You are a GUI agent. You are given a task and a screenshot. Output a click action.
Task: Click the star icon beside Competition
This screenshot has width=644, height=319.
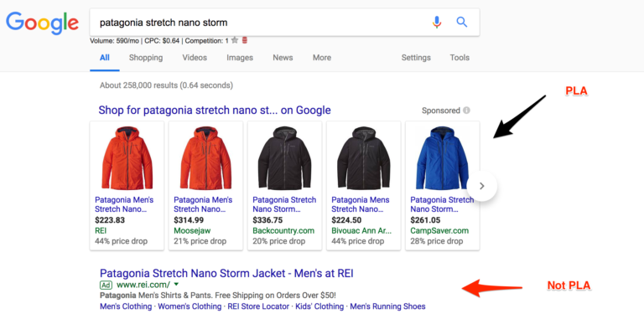(x=235, y=40)
